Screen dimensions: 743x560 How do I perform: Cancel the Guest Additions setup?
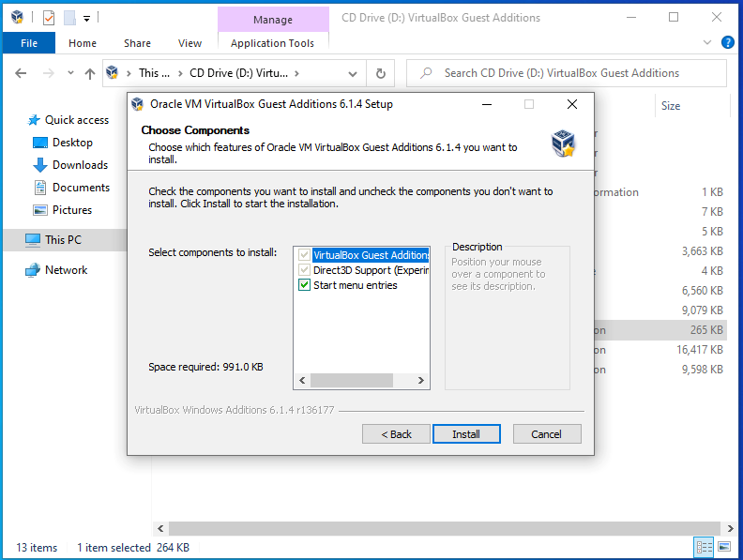547,434
